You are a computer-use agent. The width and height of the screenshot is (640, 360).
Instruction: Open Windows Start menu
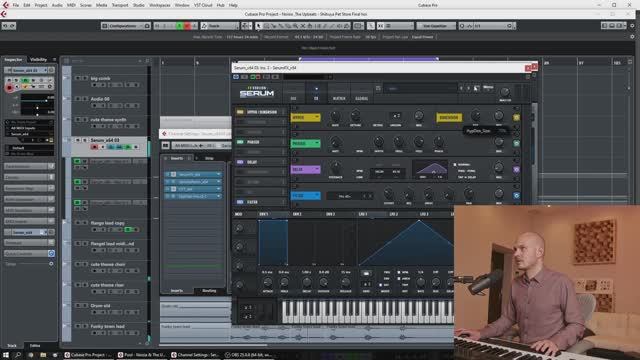(6, 355)
